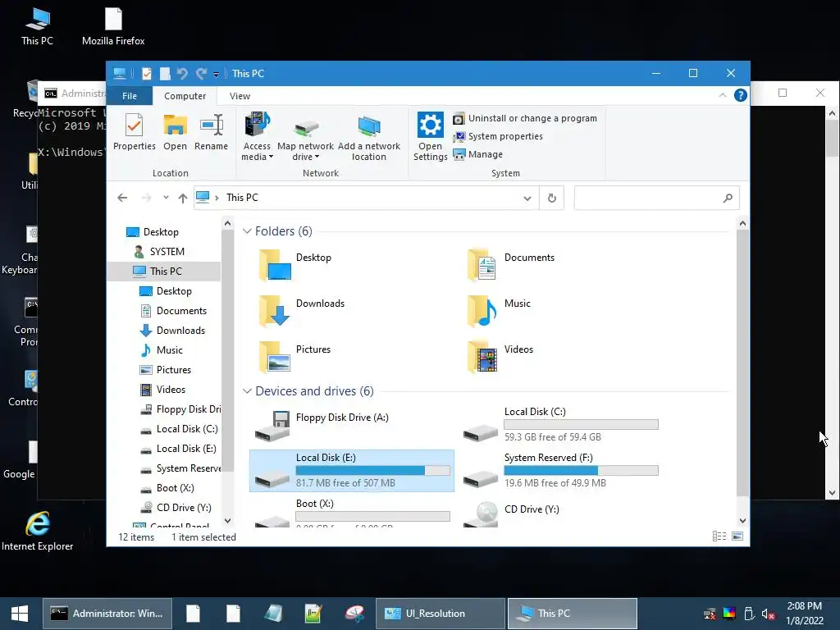Expand the address bar history dropdown

(x=527, y=199)
